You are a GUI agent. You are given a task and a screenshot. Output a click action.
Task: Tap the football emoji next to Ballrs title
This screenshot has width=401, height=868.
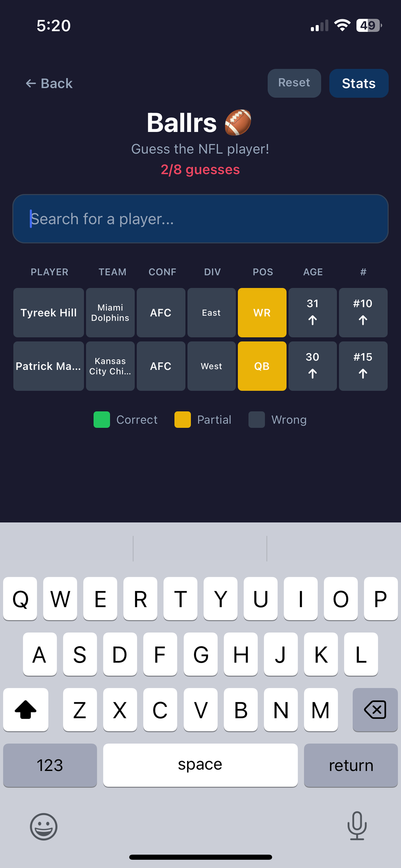point(238,122)
